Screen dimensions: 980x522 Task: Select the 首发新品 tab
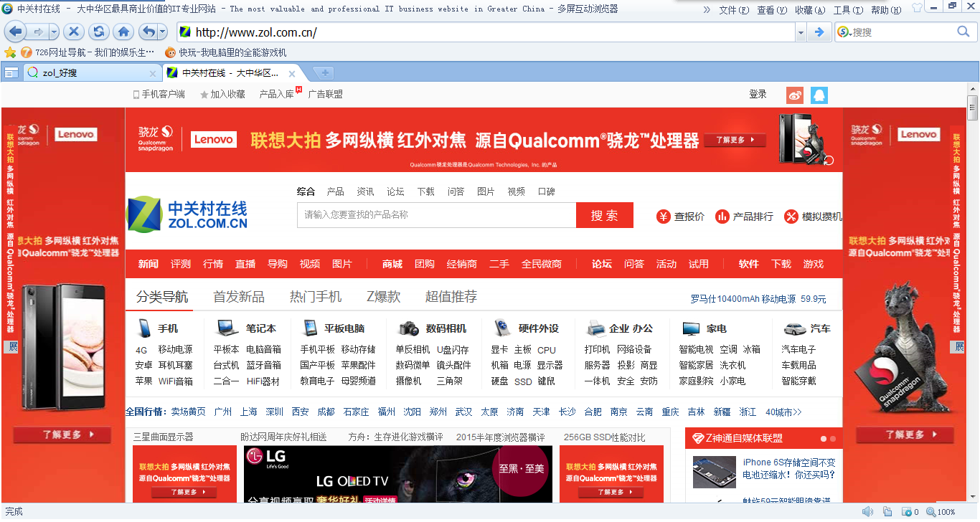[239, 297]
